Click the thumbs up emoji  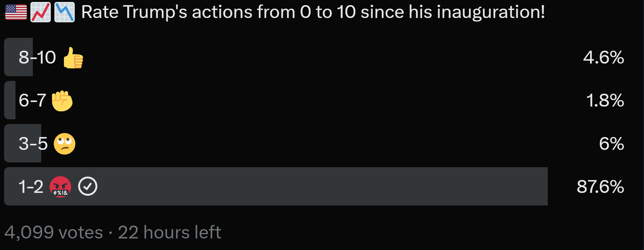(x=73, y=58)
